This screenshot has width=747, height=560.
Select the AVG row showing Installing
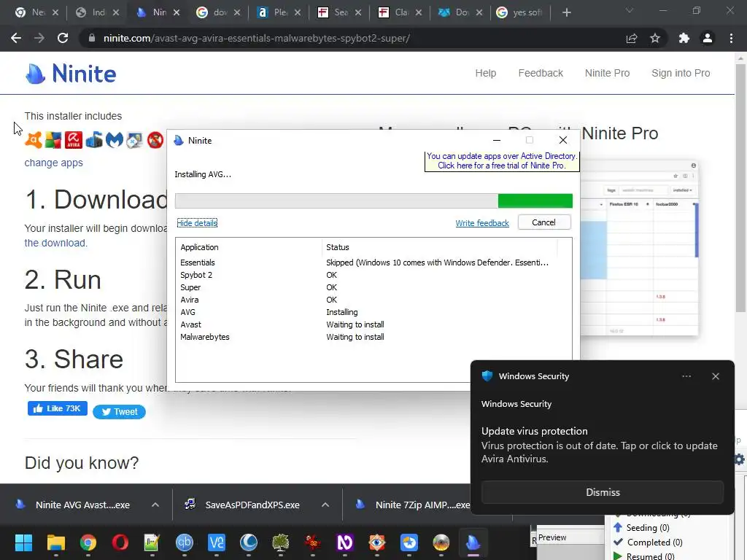point(366,312)
